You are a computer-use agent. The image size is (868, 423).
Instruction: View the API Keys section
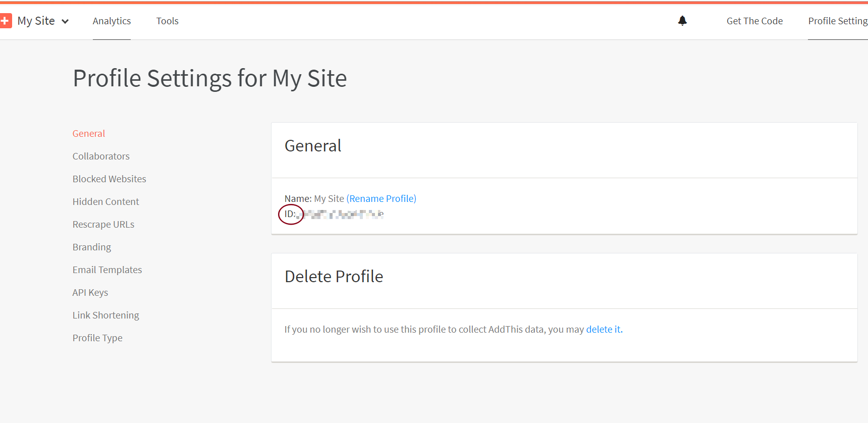tap(90, 293)
